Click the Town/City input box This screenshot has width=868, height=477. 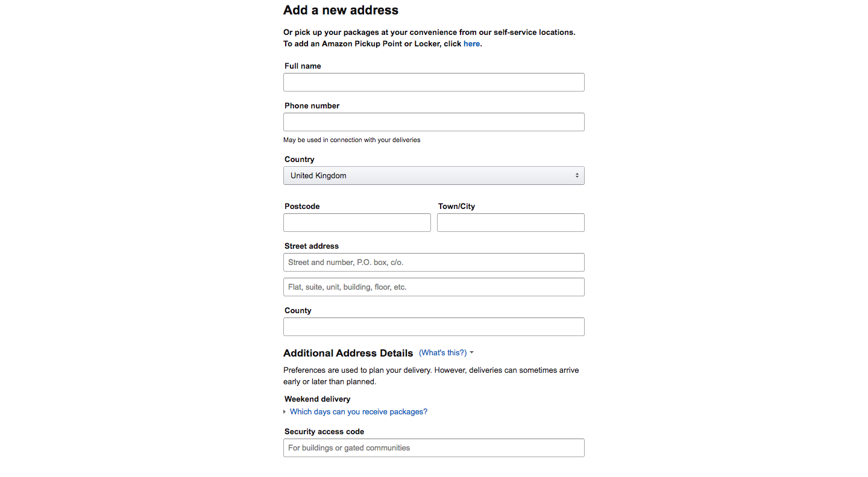[511, 223]
